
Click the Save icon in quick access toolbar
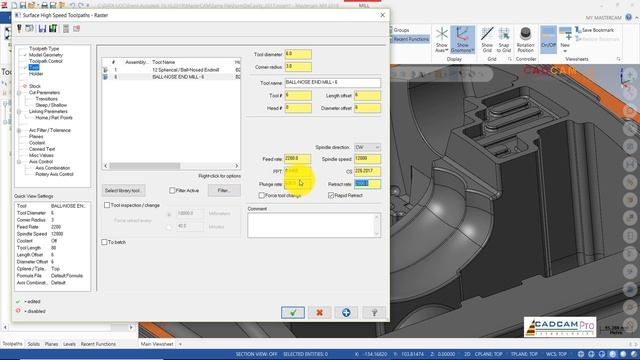point(23,6)
